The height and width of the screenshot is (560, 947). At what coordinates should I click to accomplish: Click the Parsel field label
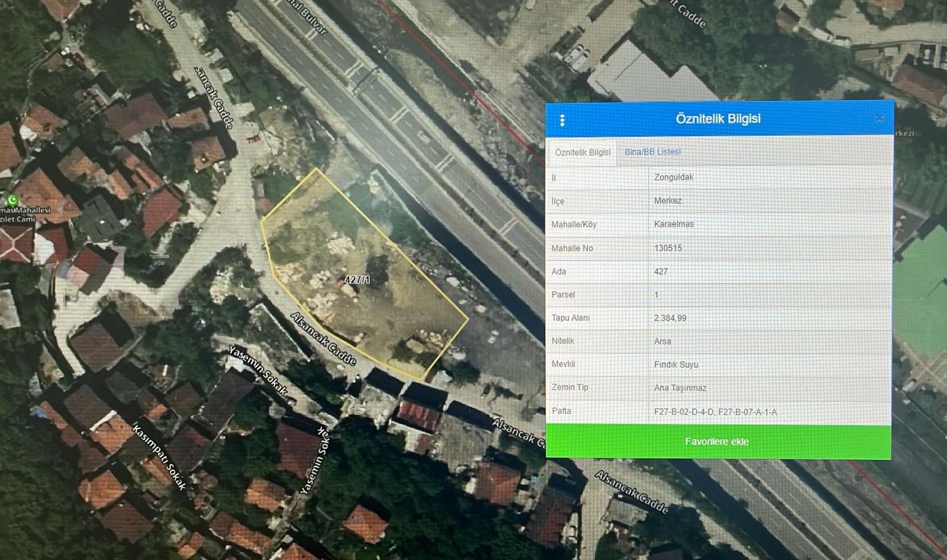(x=563, y=294)
